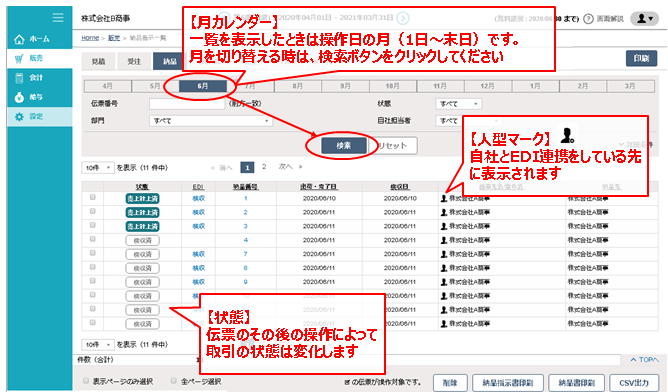Sort by the 状態 column header

pos(142,187)
